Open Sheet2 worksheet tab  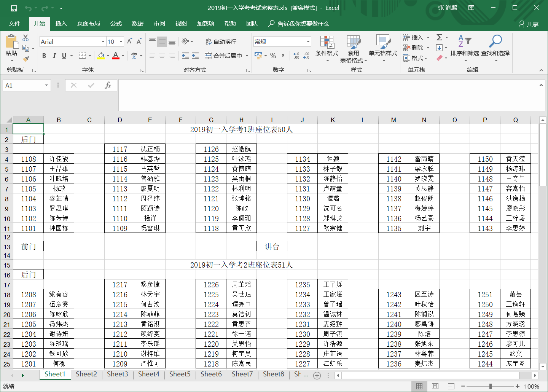[x=86, y=374]
